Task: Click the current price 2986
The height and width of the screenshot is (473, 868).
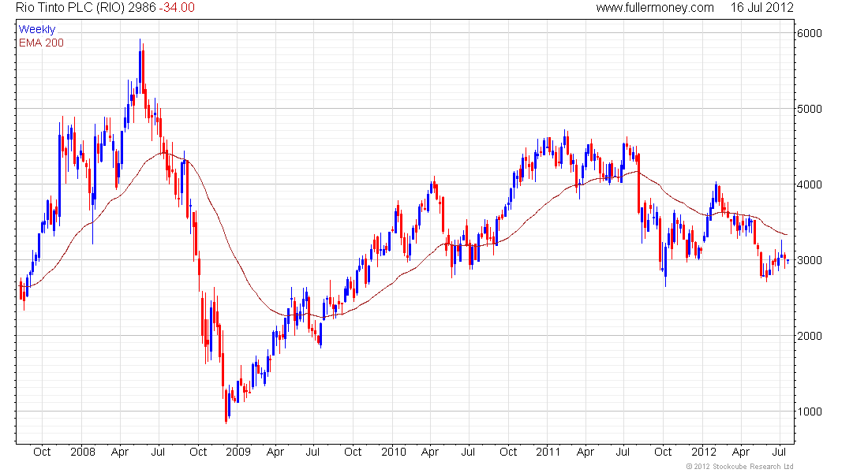Action: coord(142,8)
